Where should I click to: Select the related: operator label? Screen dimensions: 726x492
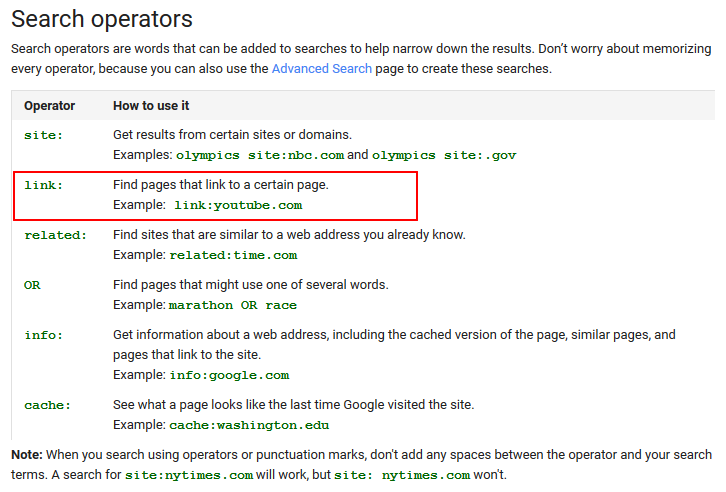click(55, 235)
